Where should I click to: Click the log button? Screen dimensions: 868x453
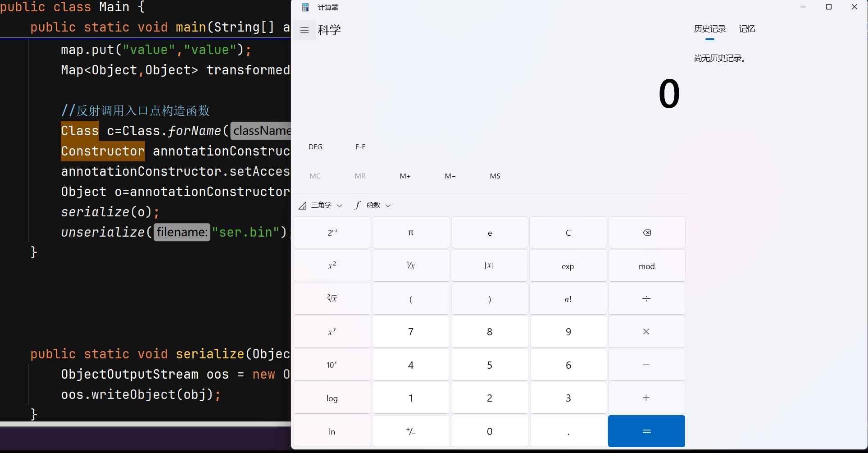[x=332, y=398]
